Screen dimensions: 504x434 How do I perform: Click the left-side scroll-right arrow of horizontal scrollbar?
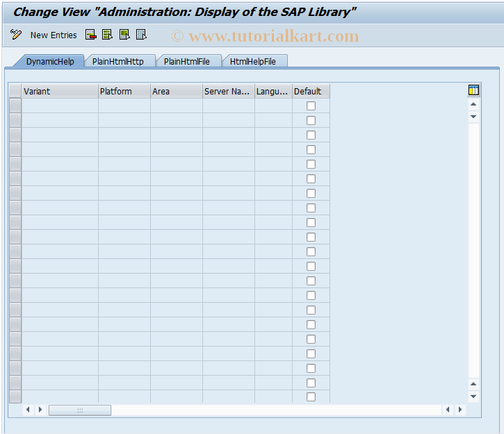(x=40, y=410)
